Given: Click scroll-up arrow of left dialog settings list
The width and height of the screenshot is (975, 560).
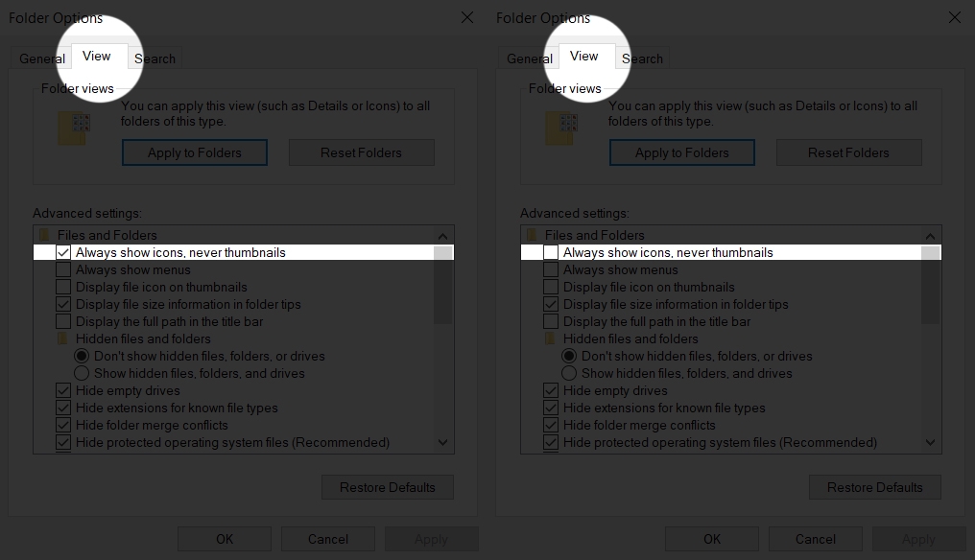Looking at the screenshot, I should click(442, 236).
